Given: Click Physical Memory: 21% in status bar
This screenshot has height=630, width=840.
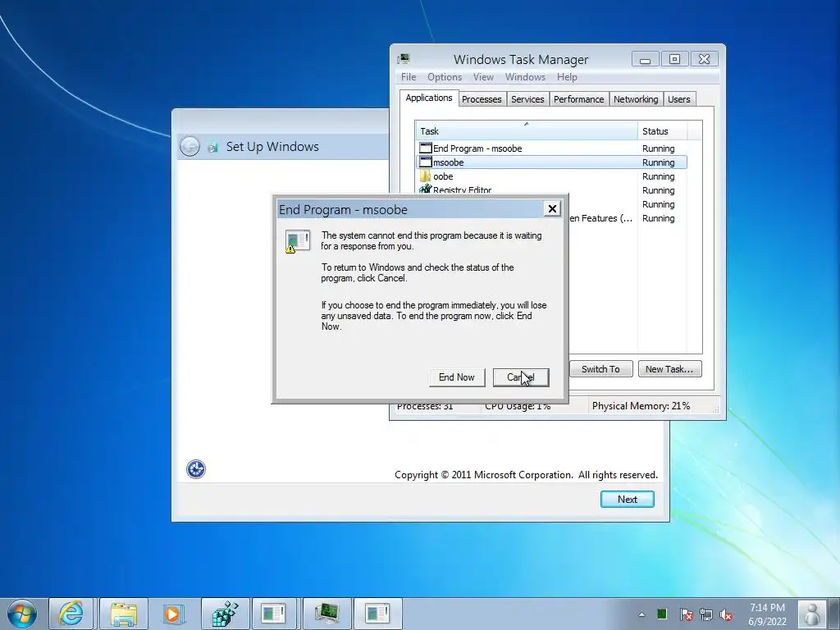Looking at the screenshot, I should pos(641,406).
